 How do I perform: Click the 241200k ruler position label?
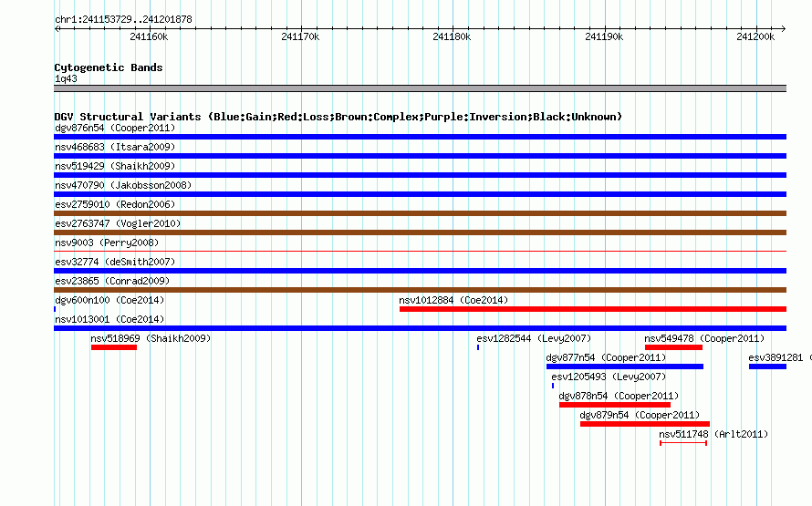click(x=755, y=36)
